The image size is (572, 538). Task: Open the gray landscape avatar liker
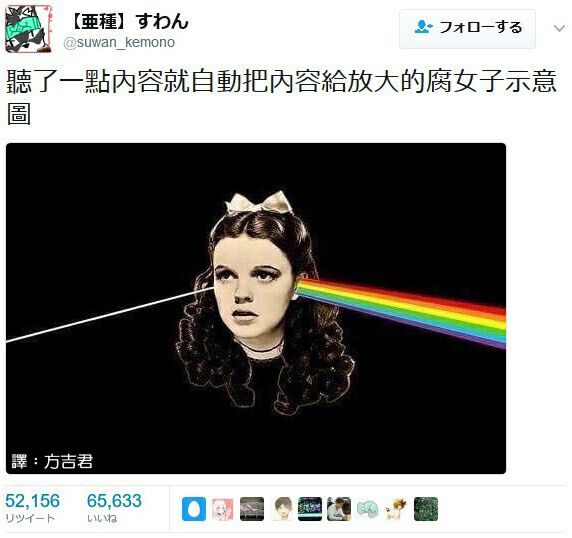(252, 509)
